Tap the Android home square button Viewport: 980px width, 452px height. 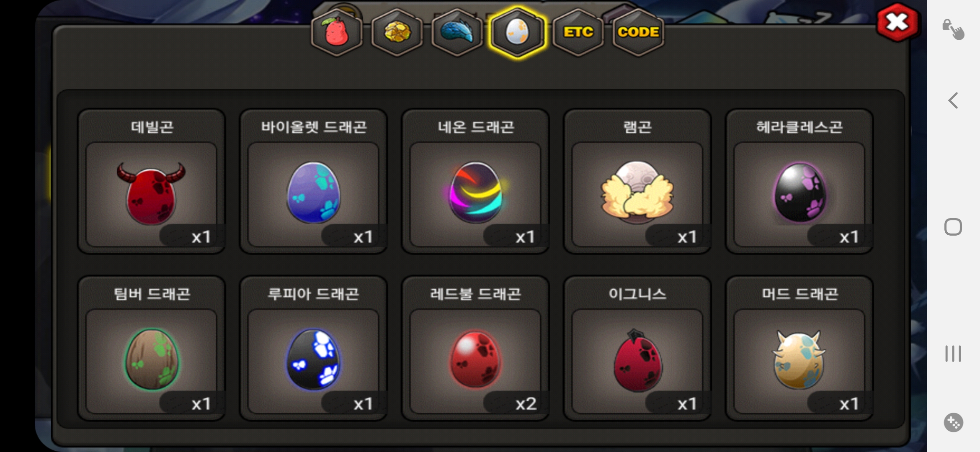click(x=953, y=227)
